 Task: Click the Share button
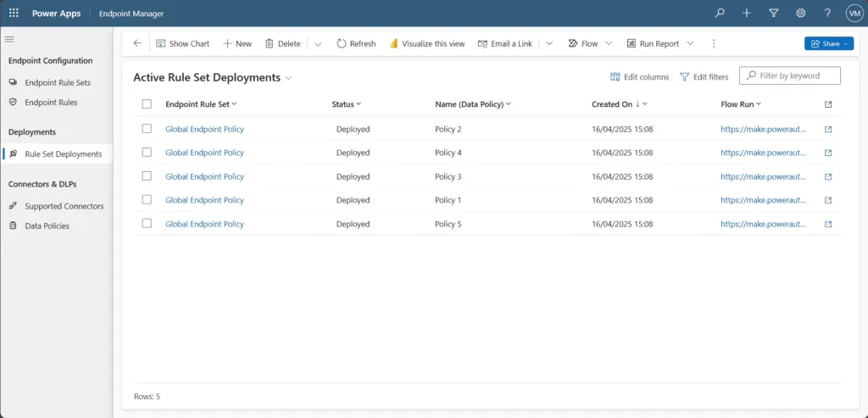coord(829,44)
